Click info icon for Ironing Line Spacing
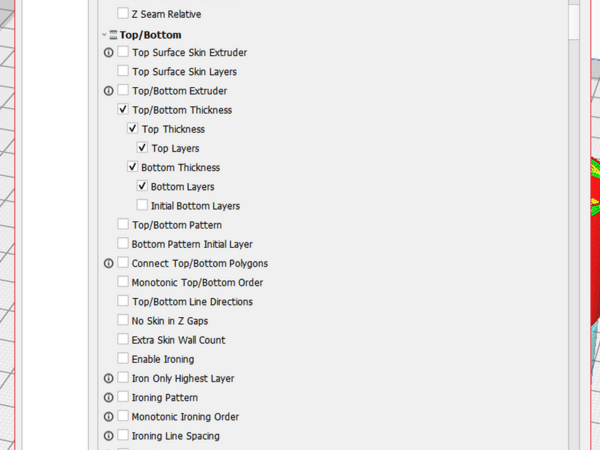The height and width of the screenshot is (450, 600). click(109, 436)
